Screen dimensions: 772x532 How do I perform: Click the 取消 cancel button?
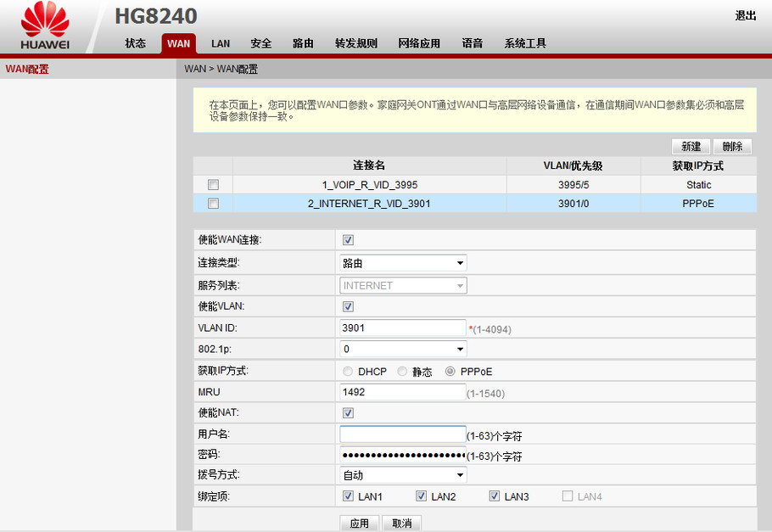coord(402,524)
